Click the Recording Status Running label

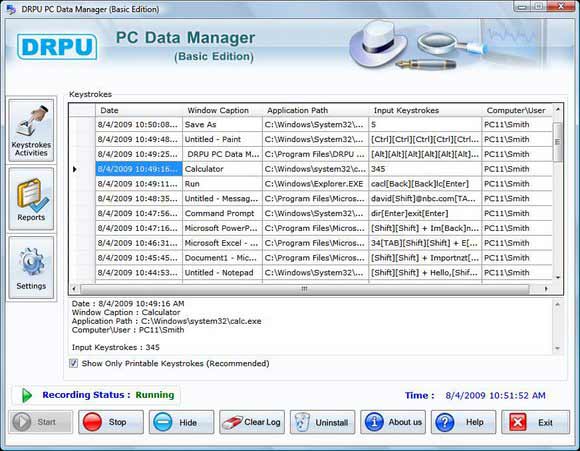pos(108,395)
